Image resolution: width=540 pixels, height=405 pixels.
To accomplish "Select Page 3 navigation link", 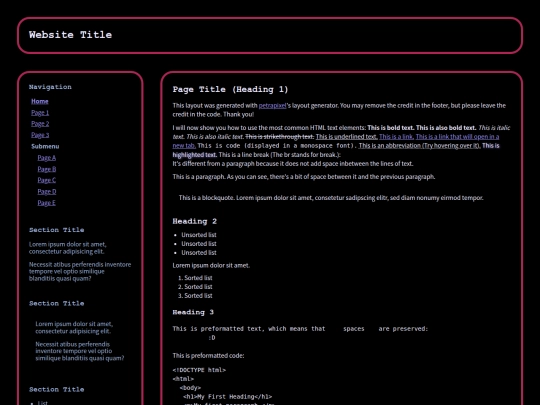I will [40, 135].
